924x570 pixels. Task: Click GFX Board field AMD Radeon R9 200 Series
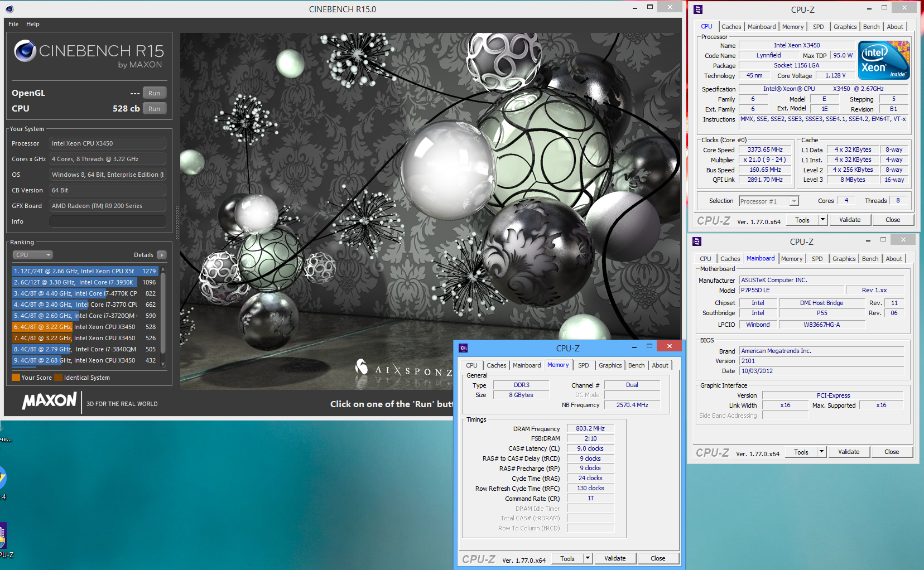[108, 206]
